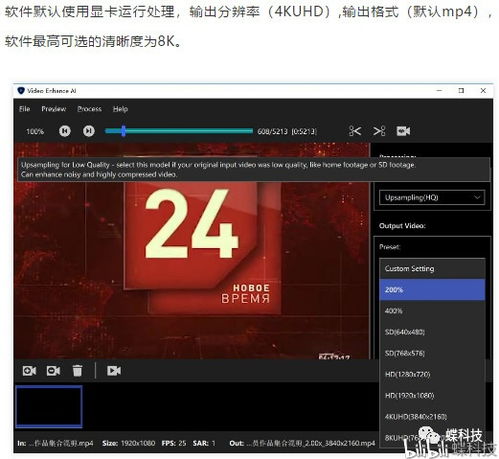499x459 pixels.
Task: Click the start processing video icon
Action: click(x=114, y=371)
